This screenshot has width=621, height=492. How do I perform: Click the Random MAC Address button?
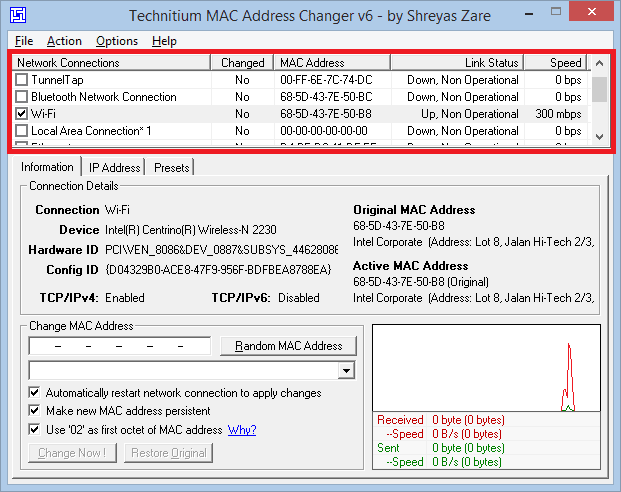pyautogui.click(x=288, y=346)
